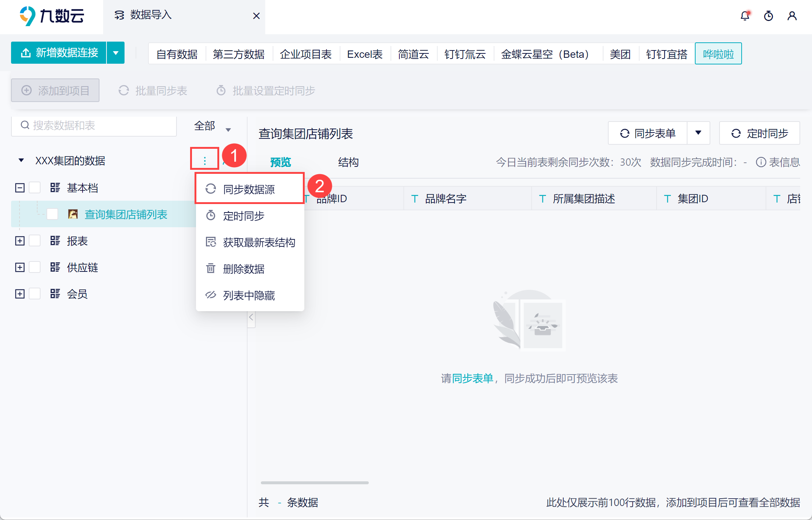
Task: Click the 表信息 info icon
Action: tap(761, 162)
